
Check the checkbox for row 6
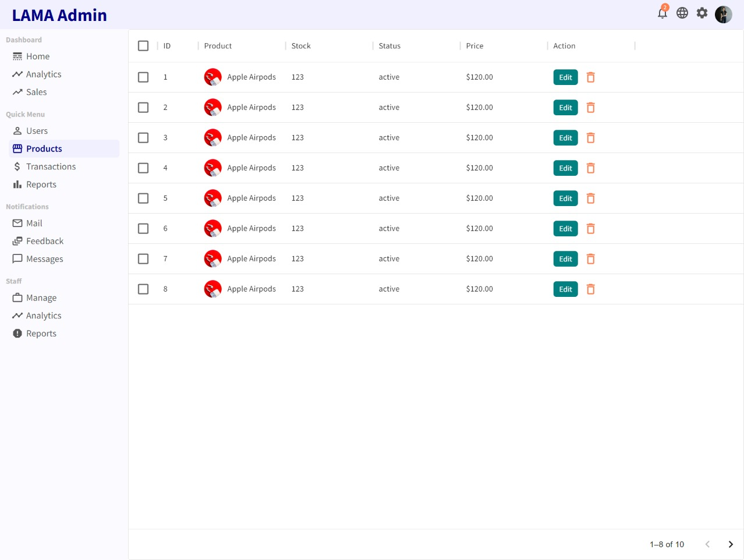(x=143, y=228)
